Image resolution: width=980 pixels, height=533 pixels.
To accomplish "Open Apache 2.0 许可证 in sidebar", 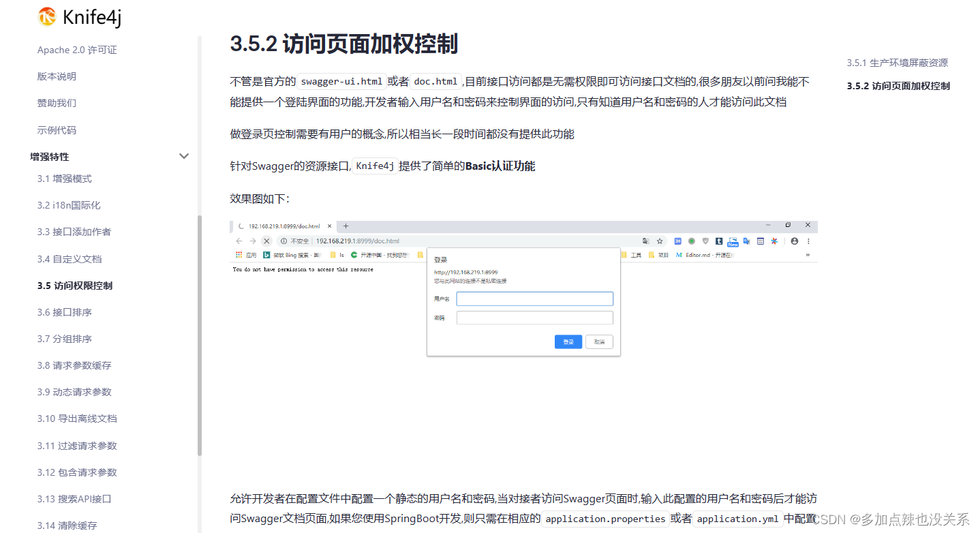I will (77, 50).
